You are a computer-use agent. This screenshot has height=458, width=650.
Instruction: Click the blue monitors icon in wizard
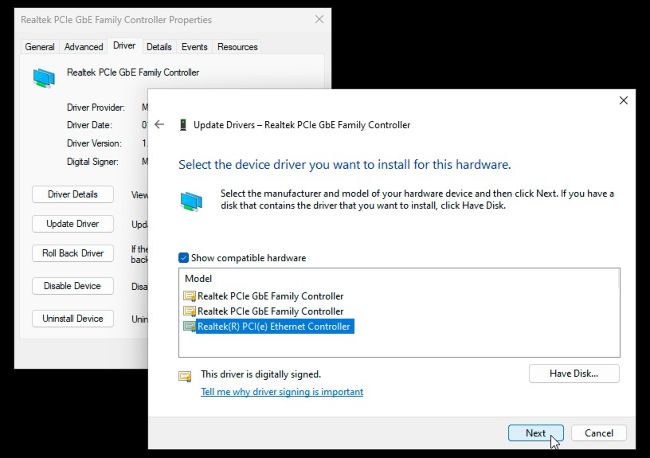coord(192,201)
